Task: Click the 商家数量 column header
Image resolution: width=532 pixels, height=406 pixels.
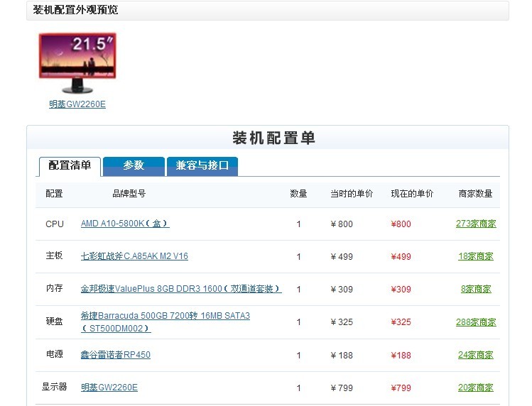Action: (x=475, y=194)
